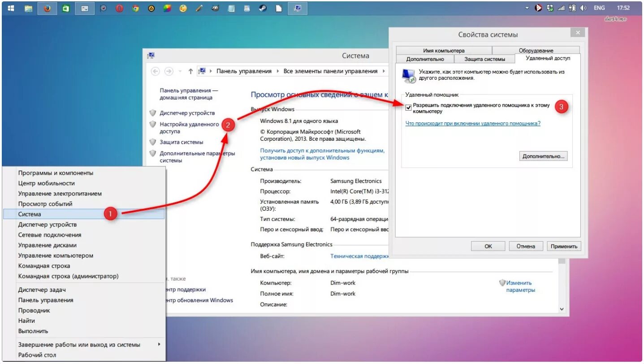
Task: Launch GIMP from the taskbar
Action: pos(215,8)
